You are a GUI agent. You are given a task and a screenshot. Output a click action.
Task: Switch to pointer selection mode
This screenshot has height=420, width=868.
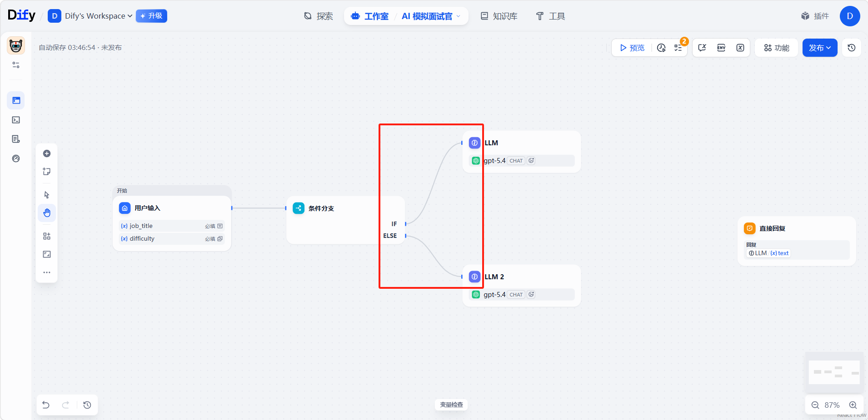47,195
